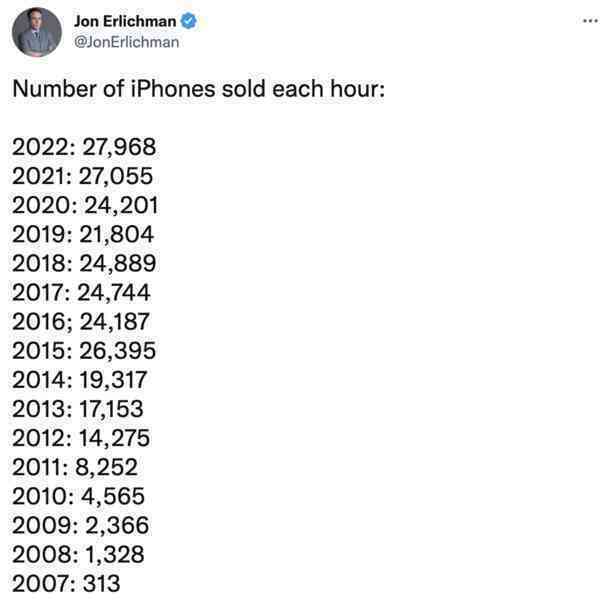The image size is (610, 600).
Task: Click the 2011: 8,252 entry
Action: tap(75, 467)
